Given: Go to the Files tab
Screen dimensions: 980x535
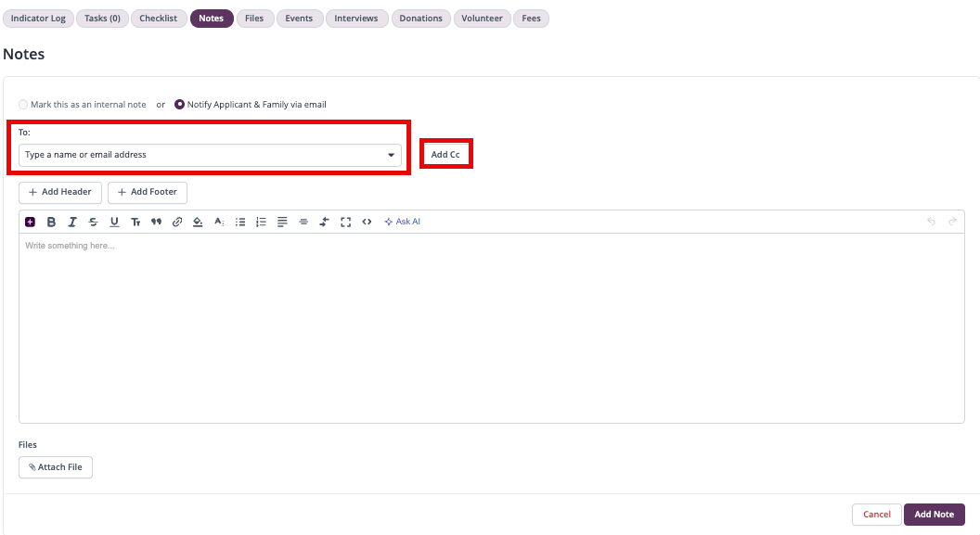Looking at the screenshot, I should [x=254, y=19].
